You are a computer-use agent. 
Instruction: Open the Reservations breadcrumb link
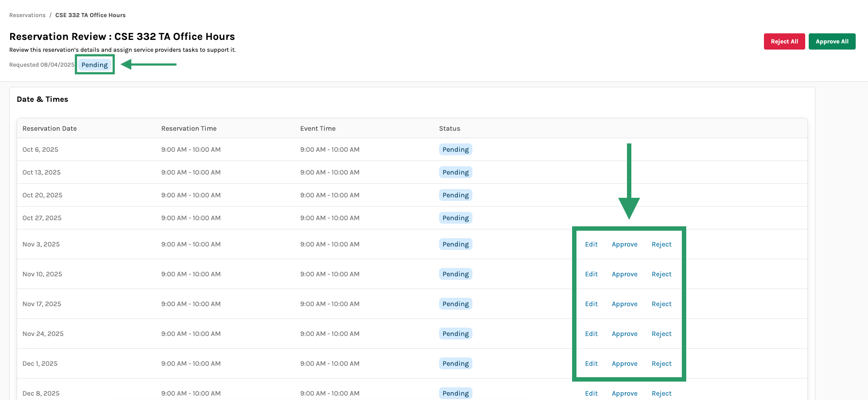[27, 15]
